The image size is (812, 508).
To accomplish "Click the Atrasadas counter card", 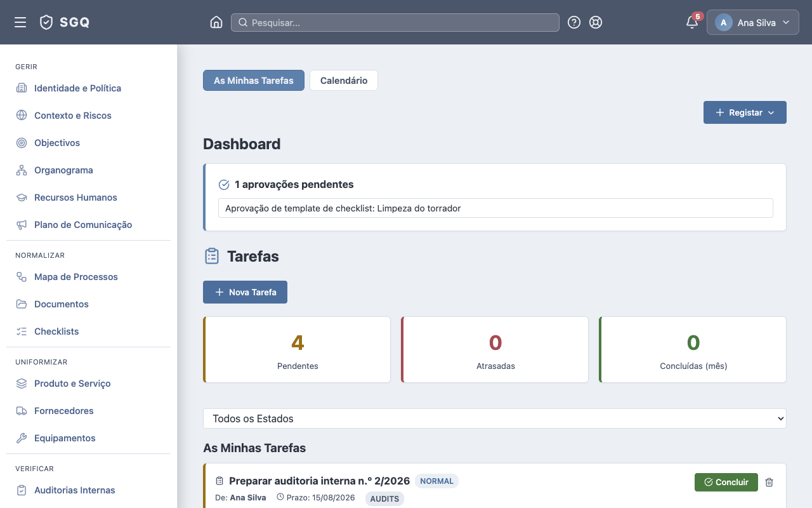I will pos(495,350).
